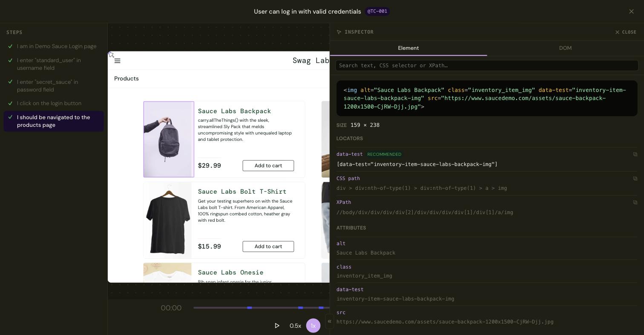Click the 00:00 playback time label
The image size is (644, 335).
pyautogui.click(x=171, y=308)
